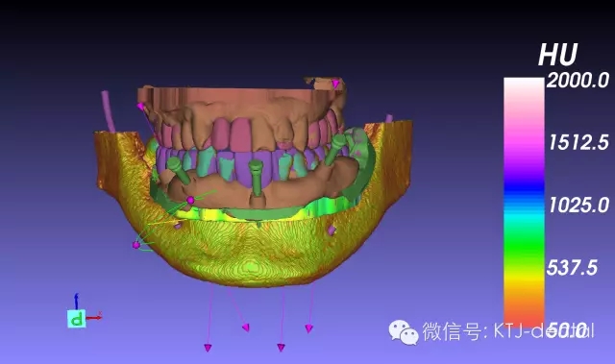615x364 pixels.
Task: Select the left green guide pin
Action: (x=179, y=170)
